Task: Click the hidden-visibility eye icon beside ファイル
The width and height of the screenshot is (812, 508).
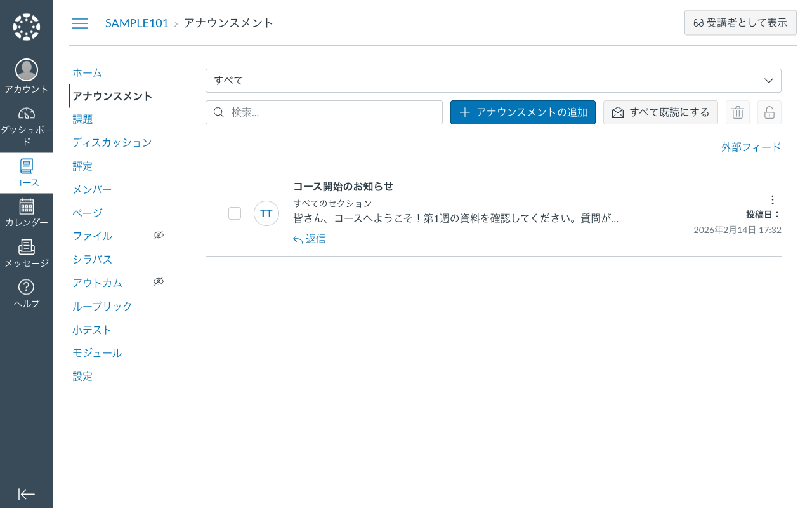Action: pos(159,234)
